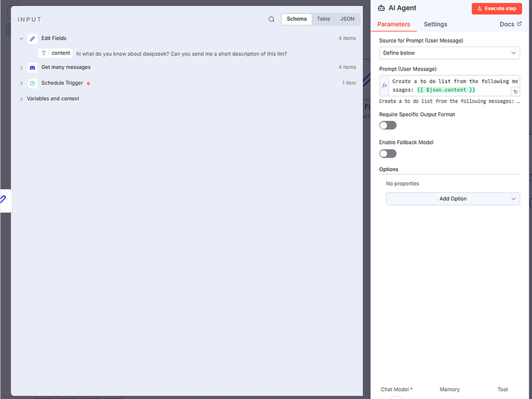Click the fx expression icon in prompt

[384, 86]
